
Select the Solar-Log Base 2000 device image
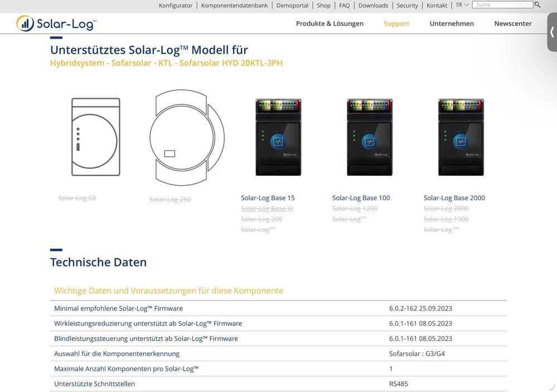pos(461,137)
